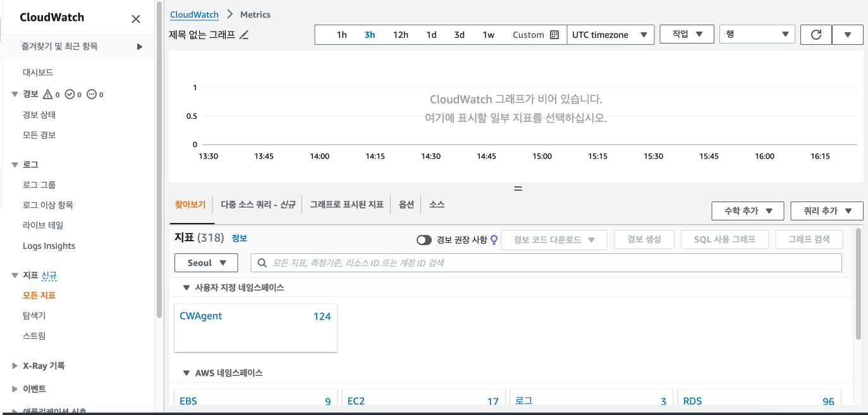Screen dimensions: 868x415
Task: Open the EC2 namespace card
Action: click(x=424, y=397)
